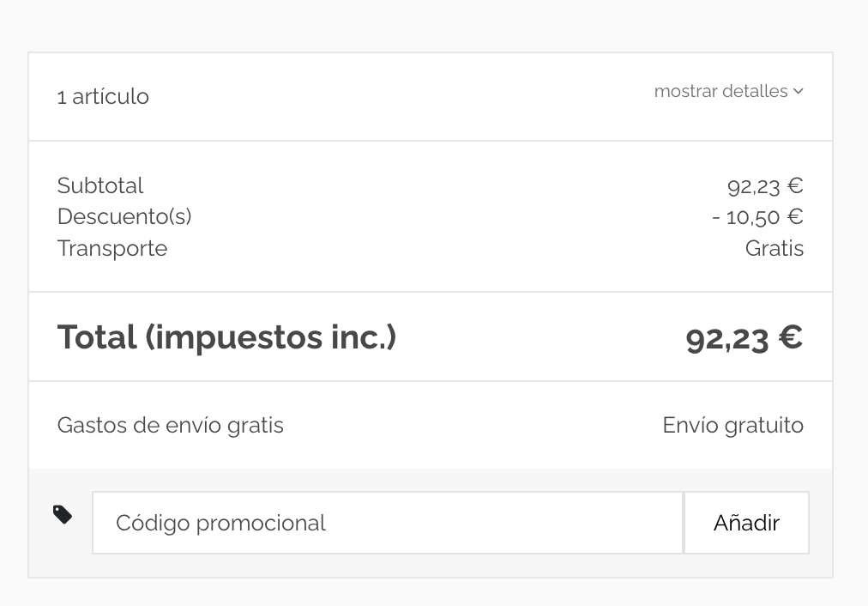Image resolution: width=868 pixels, height=606 pixels.
Task: Click the euro symbol in the bold total
Action: [x=790, y=336]
